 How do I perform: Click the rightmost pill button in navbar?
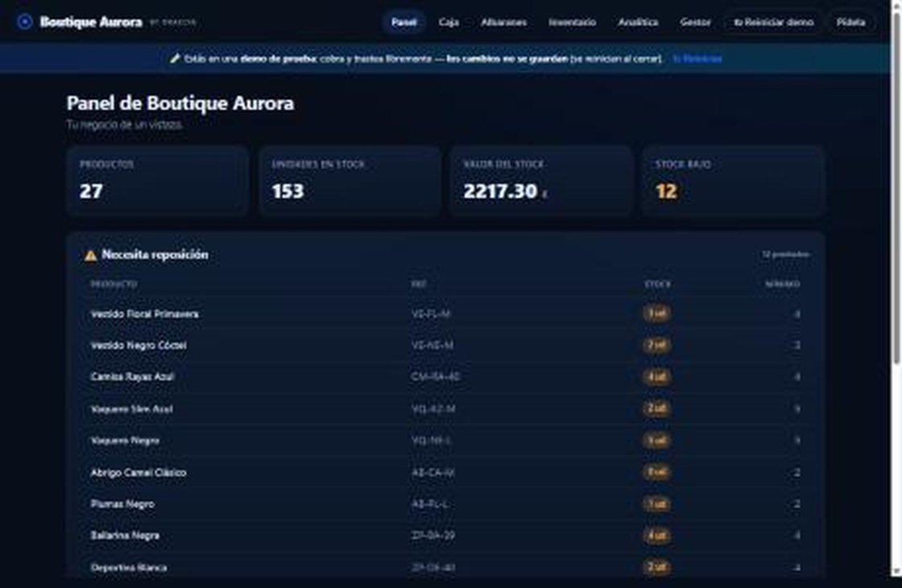click(850, 23)
